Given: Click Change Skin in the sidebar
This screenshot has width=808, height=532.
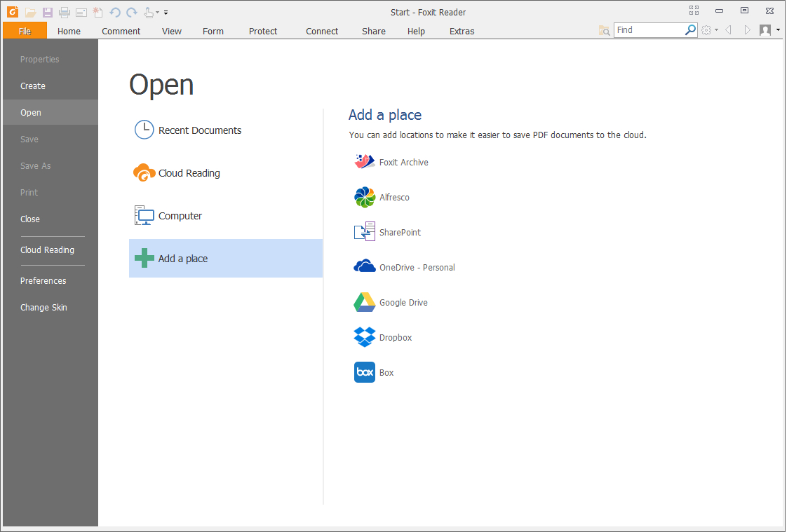Looking at the screenshot, I should (x=43, y=307).
